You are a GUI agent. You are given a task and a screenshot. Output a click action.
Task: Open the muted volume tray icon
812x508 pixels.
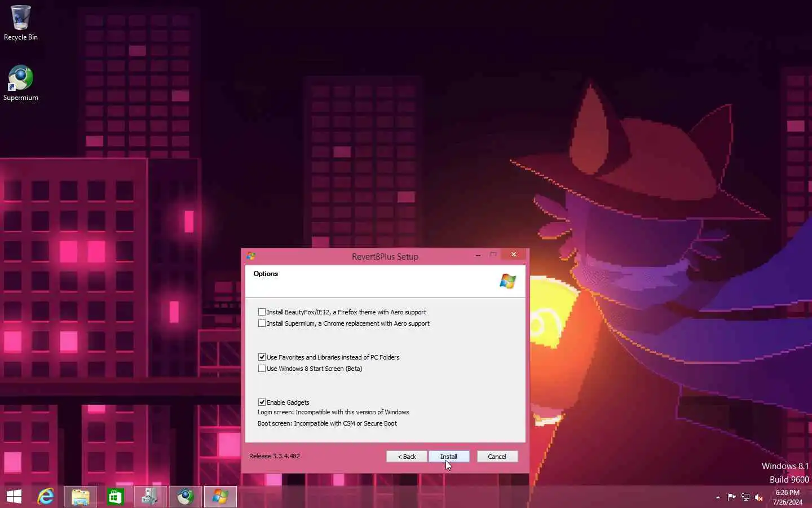tap(759, 497)
